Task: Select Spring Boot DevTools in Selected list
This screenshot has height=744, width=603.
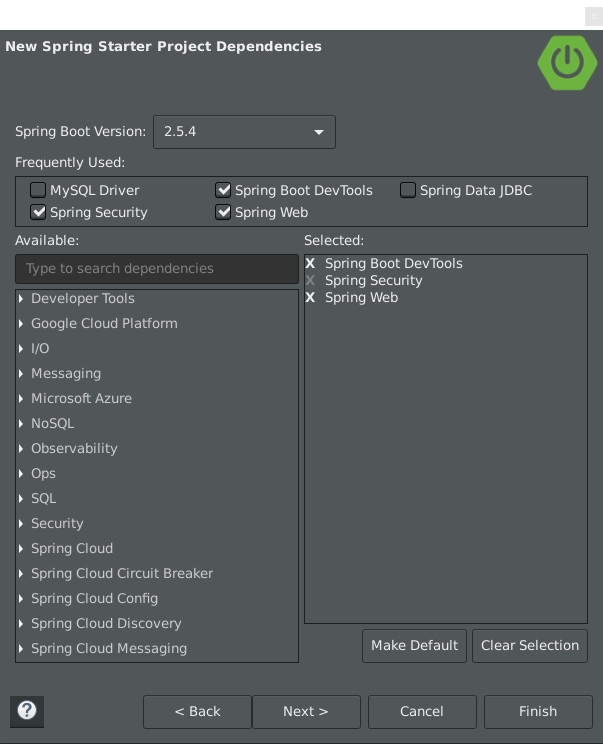Action: coord(394,263)
